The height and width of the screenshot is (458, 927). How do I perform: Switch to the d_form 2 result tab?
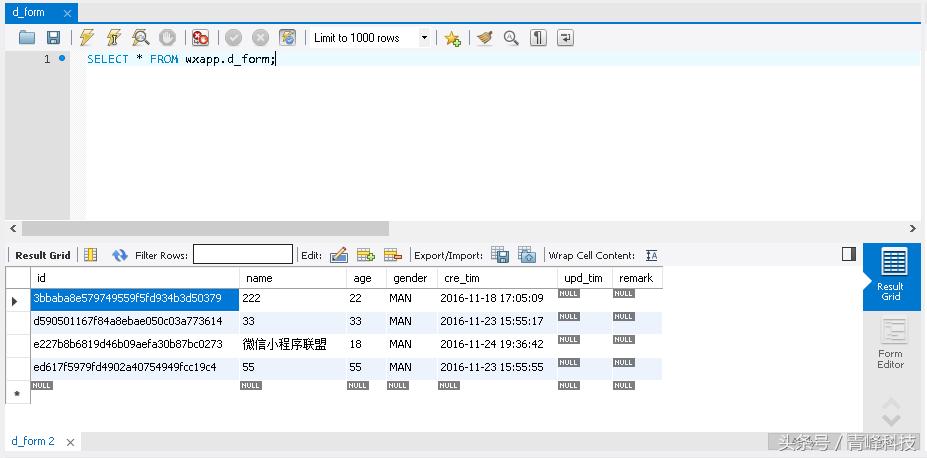[x=33, y=441]
